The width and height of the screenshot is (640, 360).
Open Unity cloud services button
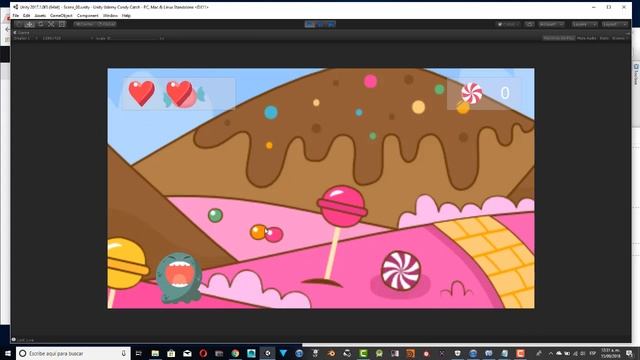(x=529, y=24)
